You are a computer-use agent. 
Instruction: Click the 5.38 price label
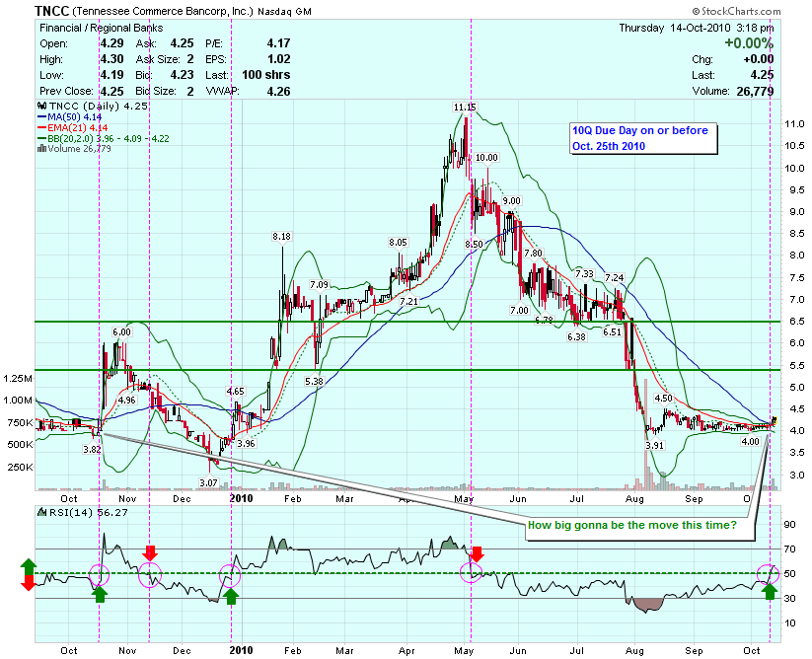coord(315,381)
